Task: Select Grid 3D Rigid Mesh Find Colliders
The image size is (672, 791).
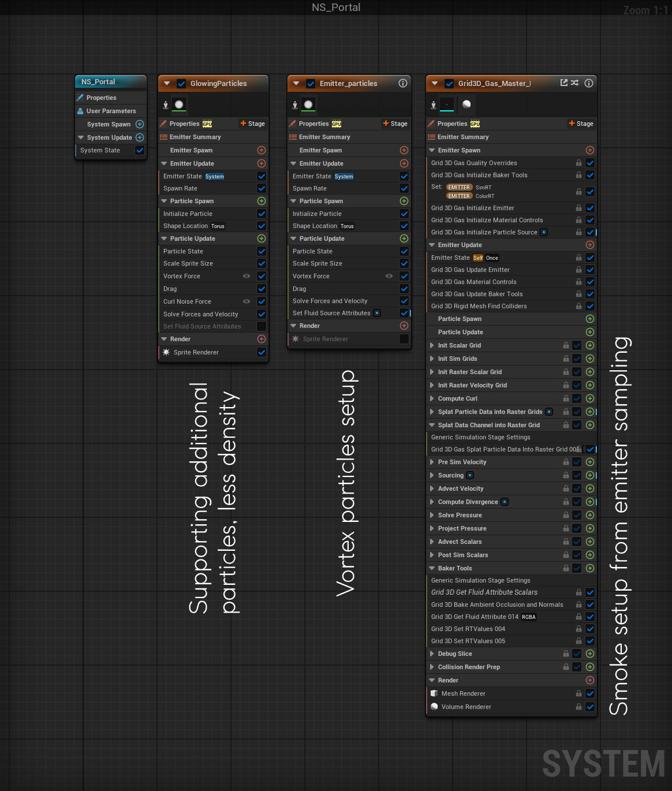Action: 511,306
